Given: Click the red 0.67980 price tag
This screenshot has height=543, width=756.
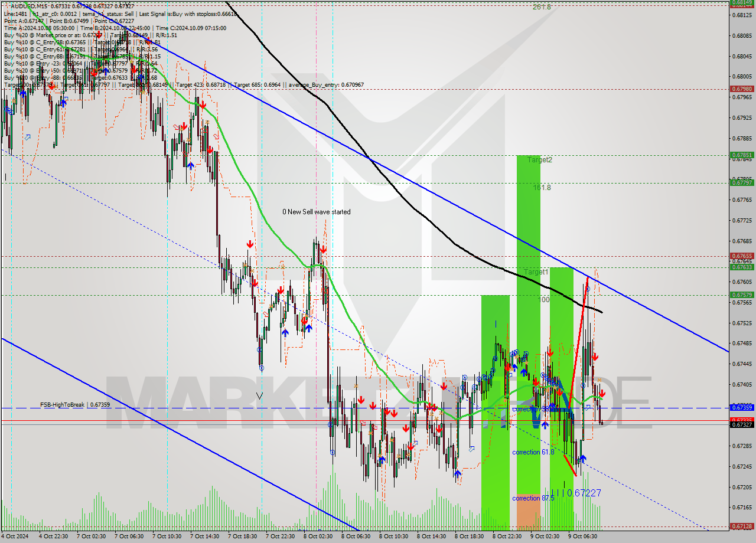Looking at the screenshot, I should [742, 89].
